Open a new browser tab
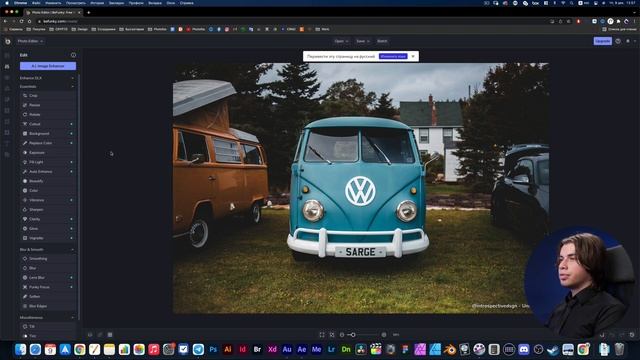The image size is (640, 360). (89, 12)
